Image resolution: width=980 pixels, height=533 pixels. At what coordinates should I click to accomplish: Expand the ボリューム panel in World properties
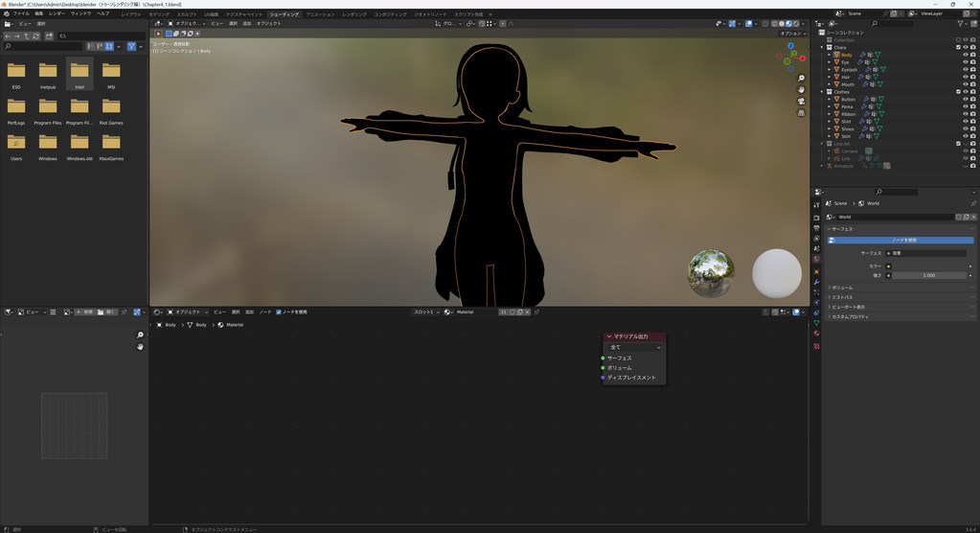pos(842,288)
